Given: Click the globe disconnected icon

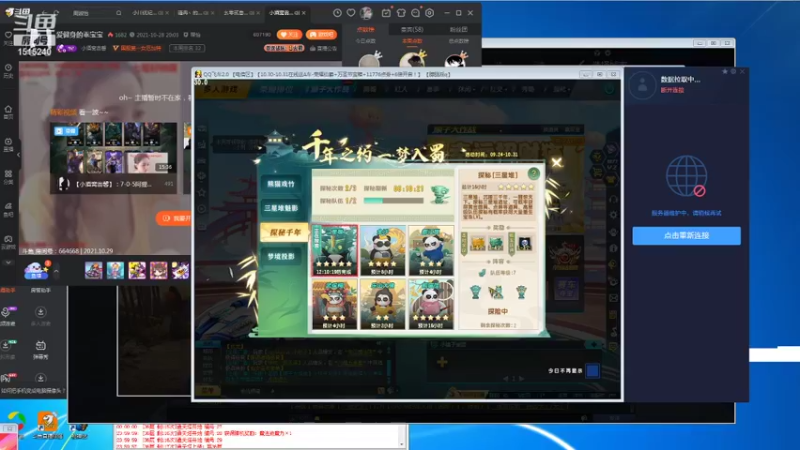Looking at the screenshot, I should 687,177.
